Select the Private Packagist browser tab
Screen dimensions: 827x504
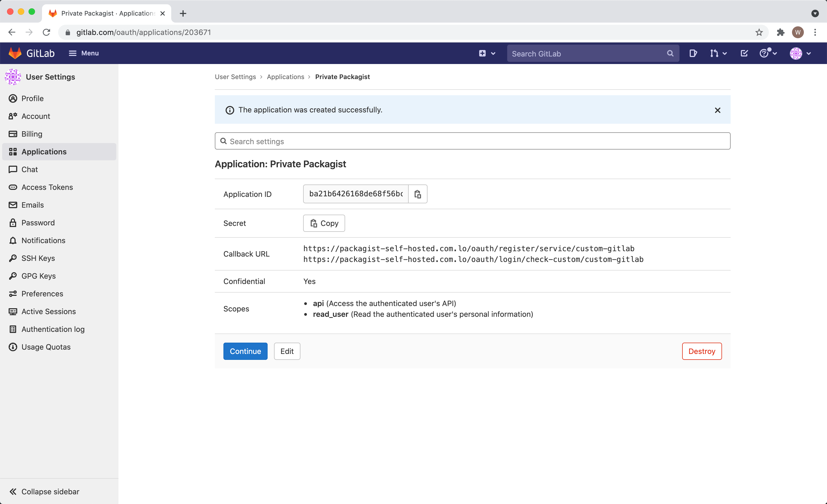pos(107,13)
